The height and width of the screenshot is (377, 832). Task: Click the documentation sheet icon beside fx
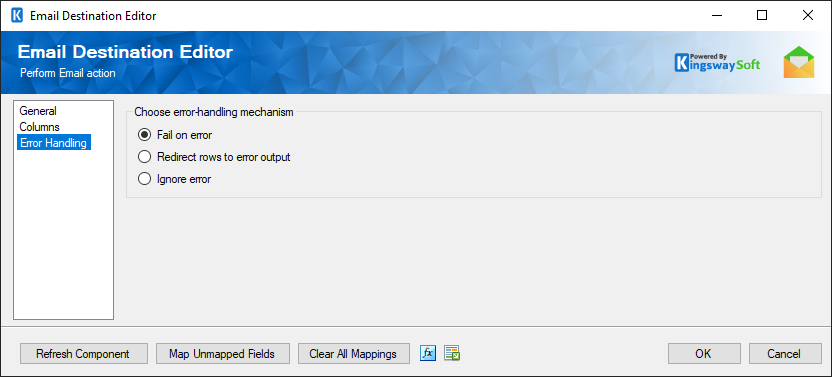coord(452,353)
